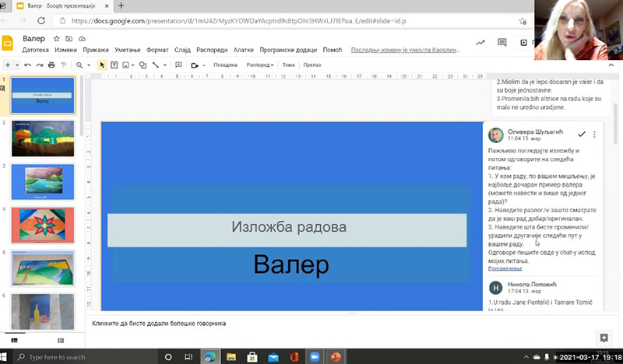This screenshot has width=623, height=364.
Task: Open the comment history icon
Action: point(502,43)
